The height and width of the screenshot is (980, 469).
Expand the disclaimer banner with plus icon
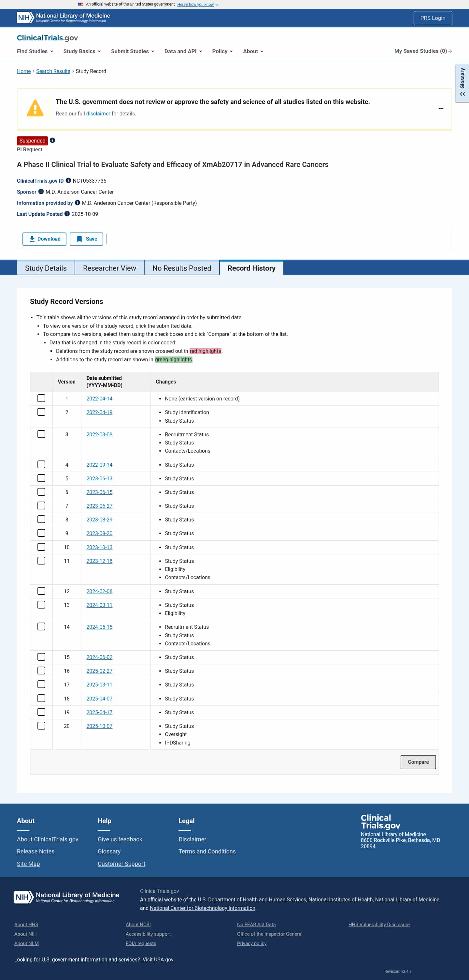441,109
